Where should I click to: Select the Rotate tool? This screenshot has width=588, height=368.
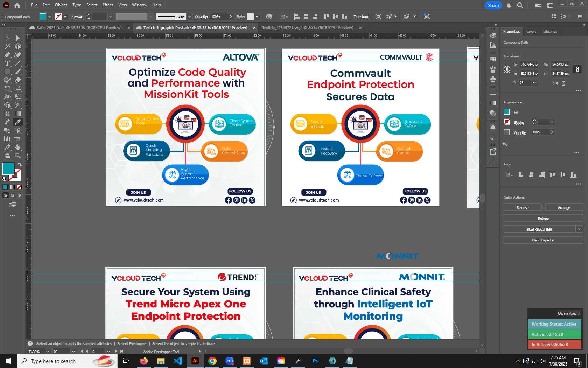tap(7, 88)
